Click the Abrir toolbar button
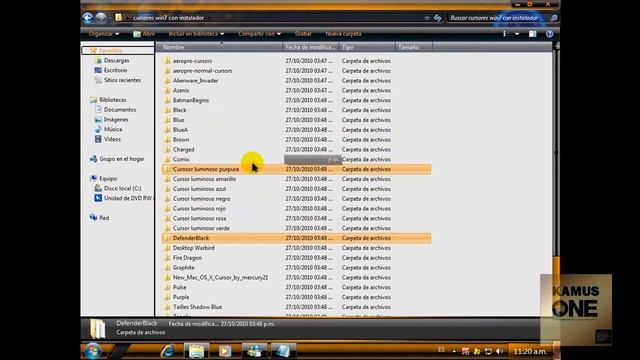The image size is (640, 360). (x=144, y=34)
